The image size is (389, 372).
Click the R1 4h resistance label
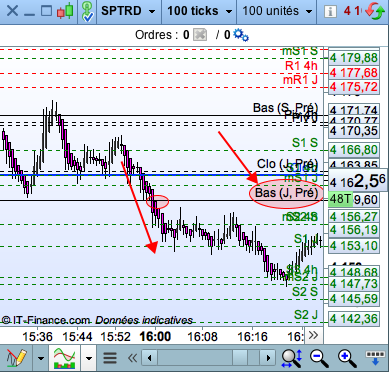coord(301,66)
